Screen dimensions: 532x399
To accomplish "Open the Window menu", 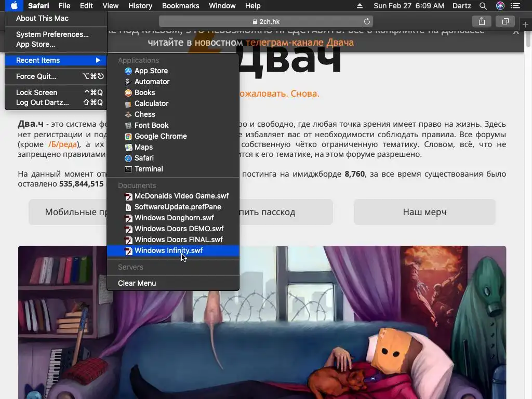I will click(222, 6).
